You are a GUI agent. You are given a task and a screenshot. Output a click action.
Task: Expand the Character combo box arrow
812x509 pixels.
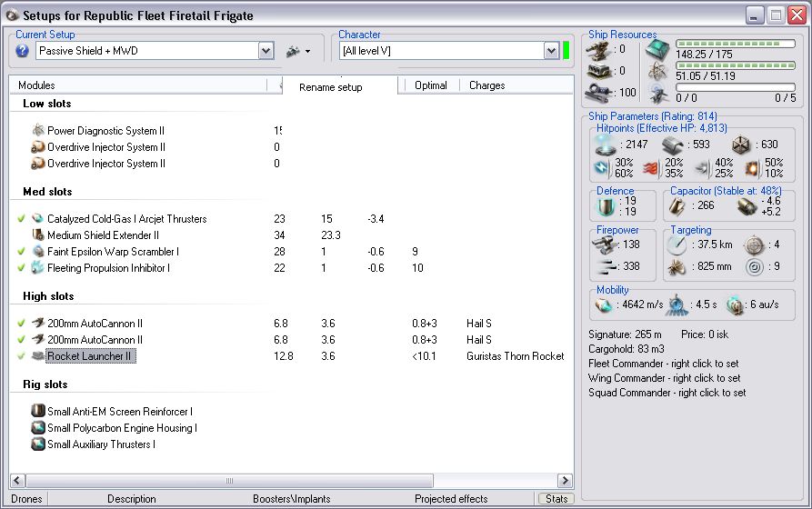[552, 51]
